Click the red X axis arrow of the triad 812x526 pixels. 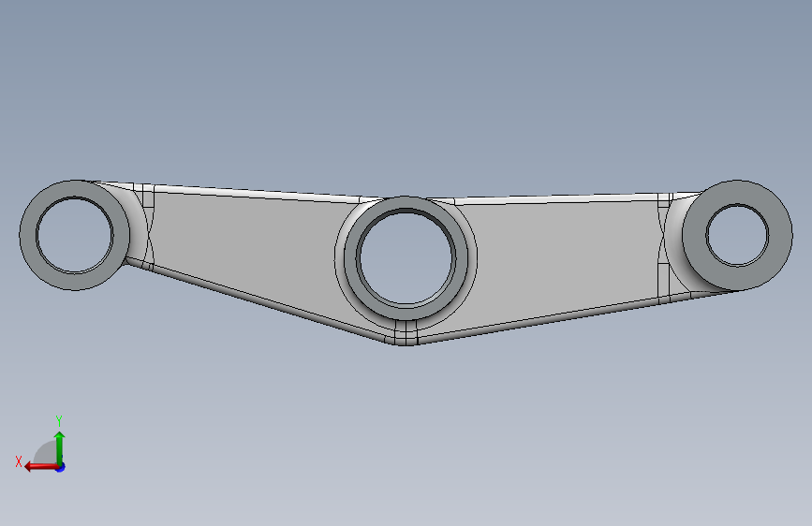pyautogui.click(x=41, y=467)
